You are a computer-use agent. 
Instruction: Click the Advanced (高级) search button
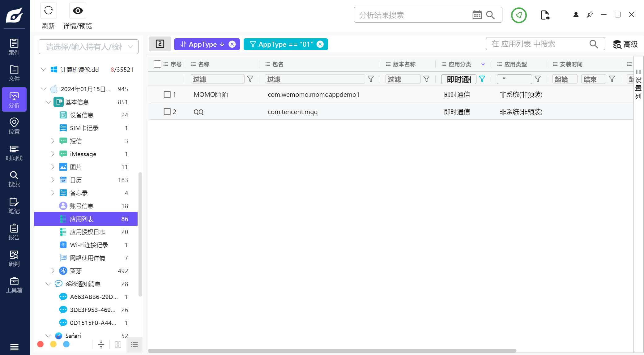click(x=625, y=44)
